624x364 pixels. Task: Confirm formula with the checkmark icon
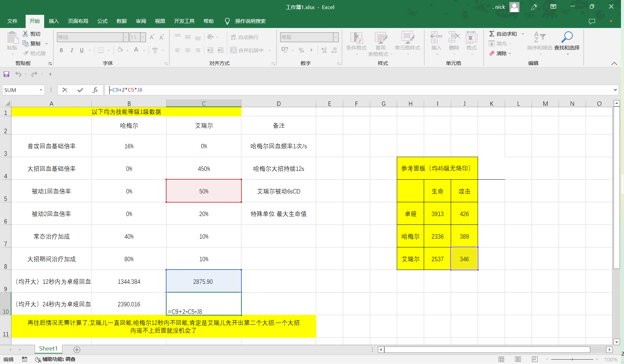coord(80,90)
